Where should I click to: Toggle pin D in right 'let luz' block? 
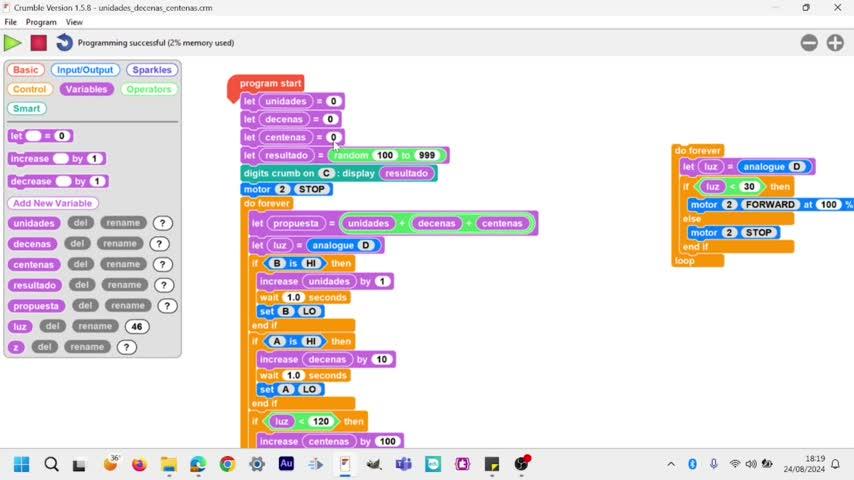click(797, 167)
